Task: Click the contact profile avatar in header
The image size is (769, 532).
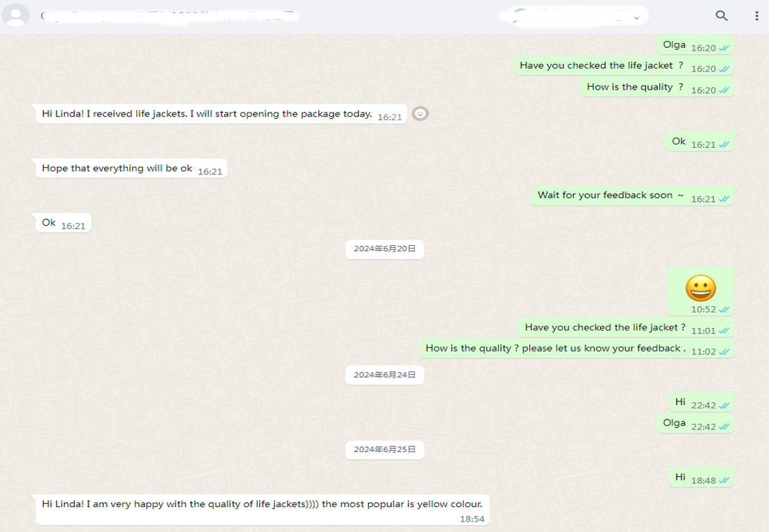Action: tap(16, 15)
